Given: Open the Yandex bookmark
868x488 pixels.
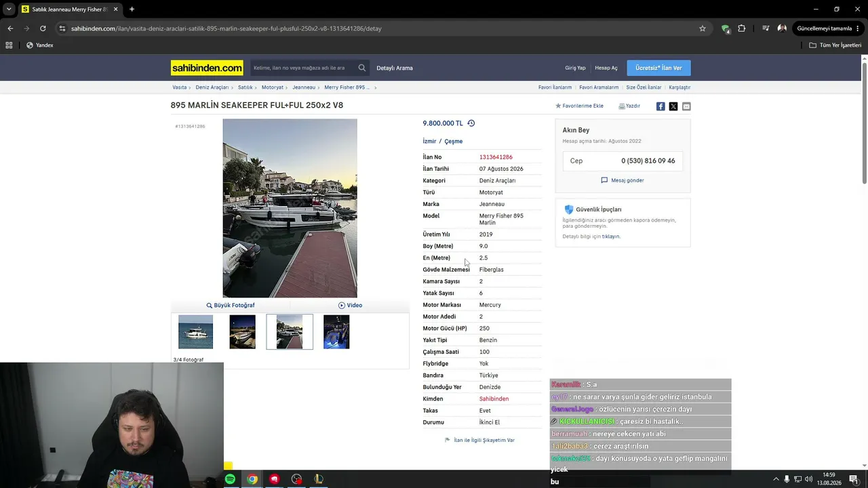Looking at the screenshot, I should pyautogui.click(x=39, y=45).
